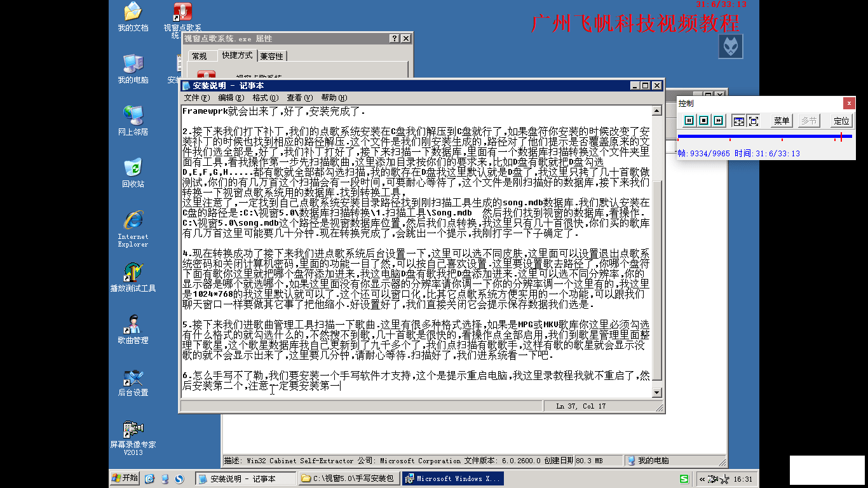868x488 pixels.
Task: Click the 多节 button
Action: click(x=809, y=121)
